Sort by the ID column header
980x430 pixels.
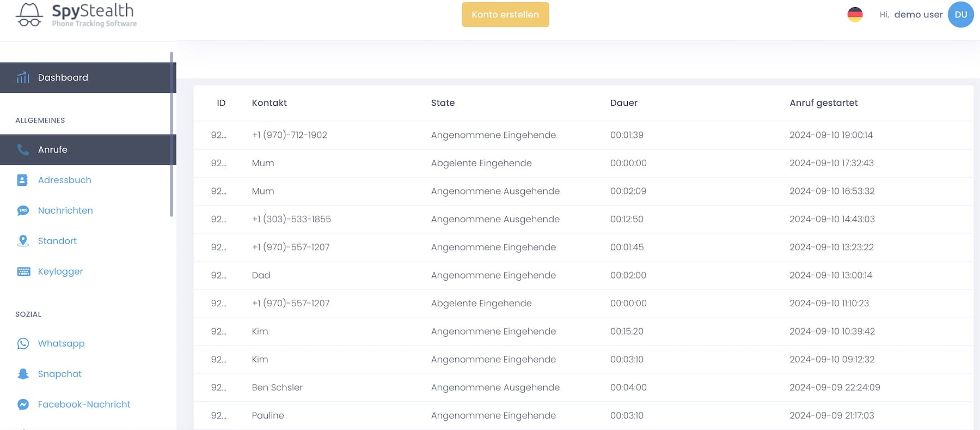221,103
